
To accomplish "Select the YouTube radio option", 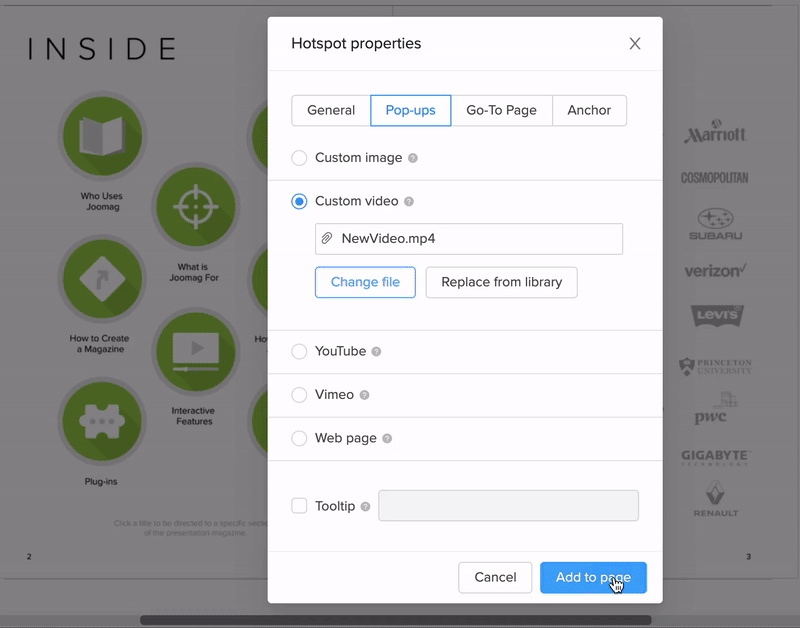I will click(299, 352).
